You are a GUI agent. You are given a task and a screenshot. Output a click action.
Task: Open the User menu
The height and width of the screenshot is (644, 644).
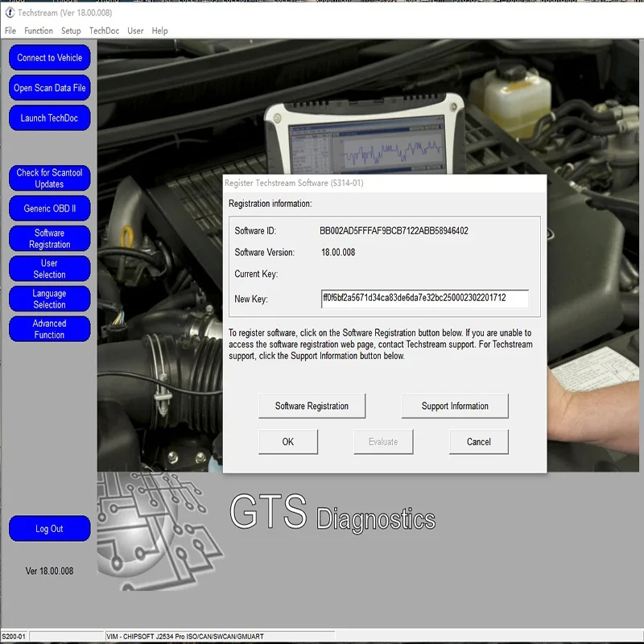point(135,31)
